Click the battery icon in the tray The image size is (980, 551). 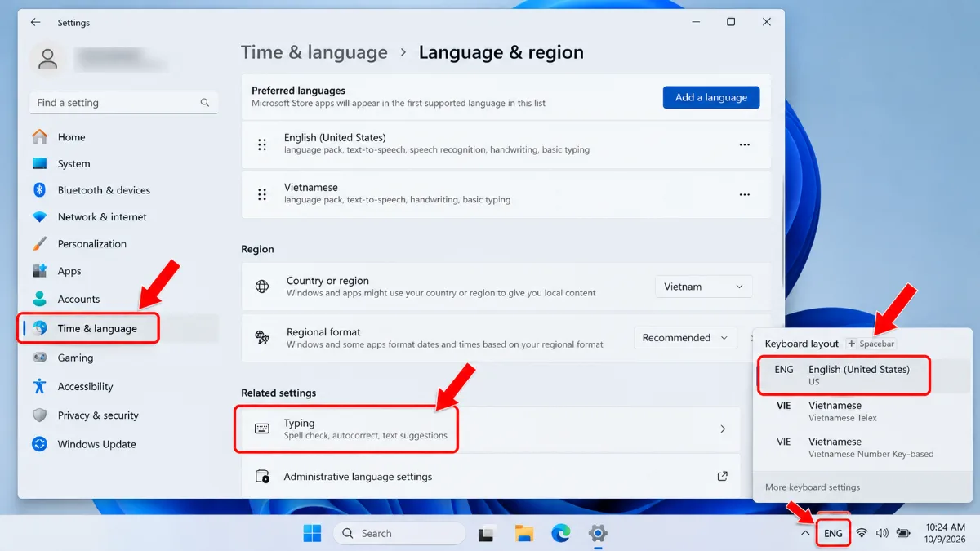(903, 534)
